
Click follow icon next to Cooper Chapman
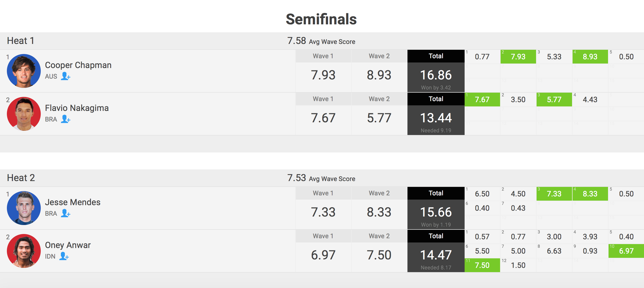coord(65,76)
